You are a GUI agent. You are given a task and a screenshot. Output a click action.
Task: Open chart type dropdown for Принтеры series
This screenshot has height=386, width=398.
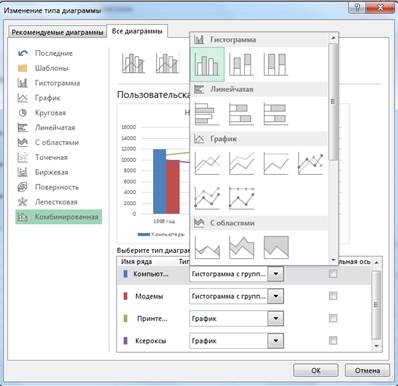(276, 318)
